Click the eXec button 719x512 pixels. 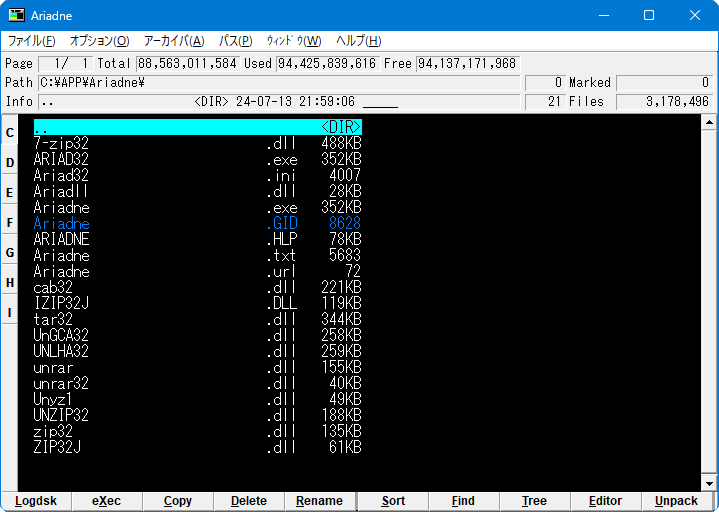click(107, 501)
